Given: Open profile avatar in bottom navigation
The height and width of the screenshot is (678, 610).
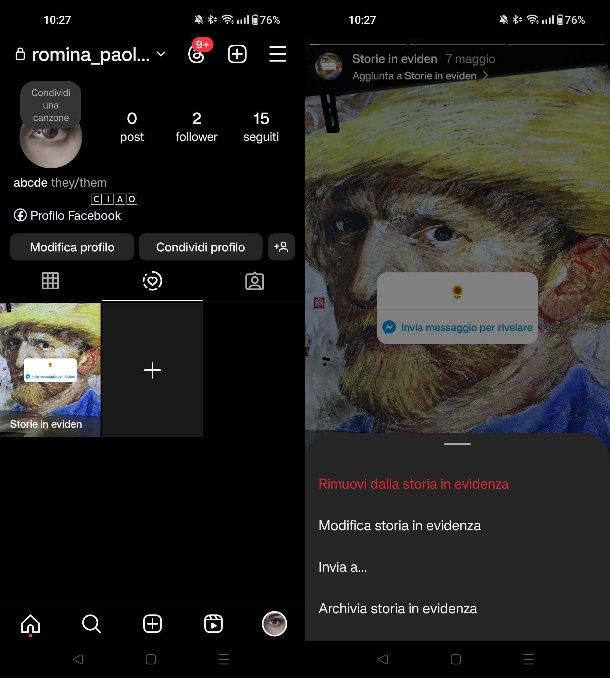Looking at the screenshot, I should [274, 624].
